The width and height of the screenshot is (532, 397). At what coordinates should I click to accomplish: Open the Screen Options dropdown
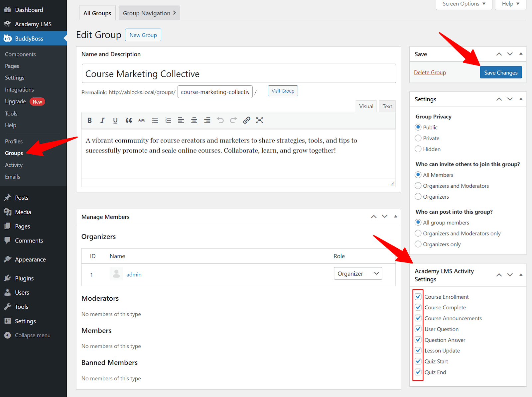464,4
